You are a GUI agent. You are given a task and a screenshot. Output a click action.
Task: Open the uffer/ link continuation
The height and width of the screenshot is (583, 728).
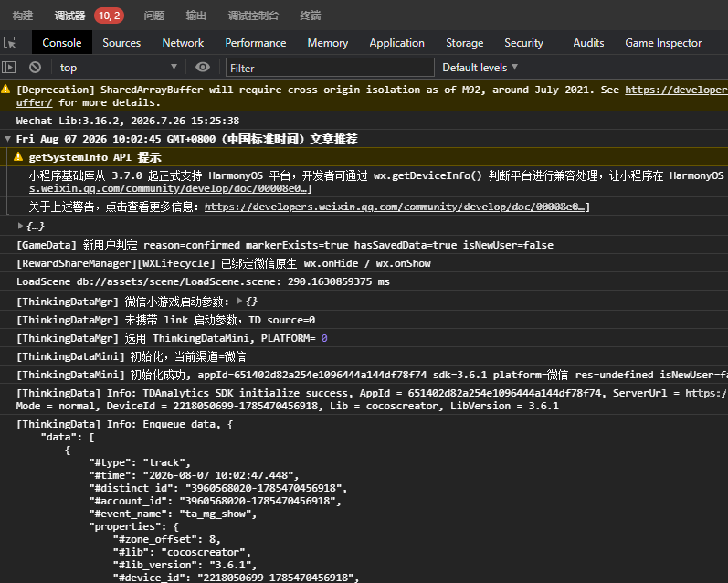click(x=34, y=102)
